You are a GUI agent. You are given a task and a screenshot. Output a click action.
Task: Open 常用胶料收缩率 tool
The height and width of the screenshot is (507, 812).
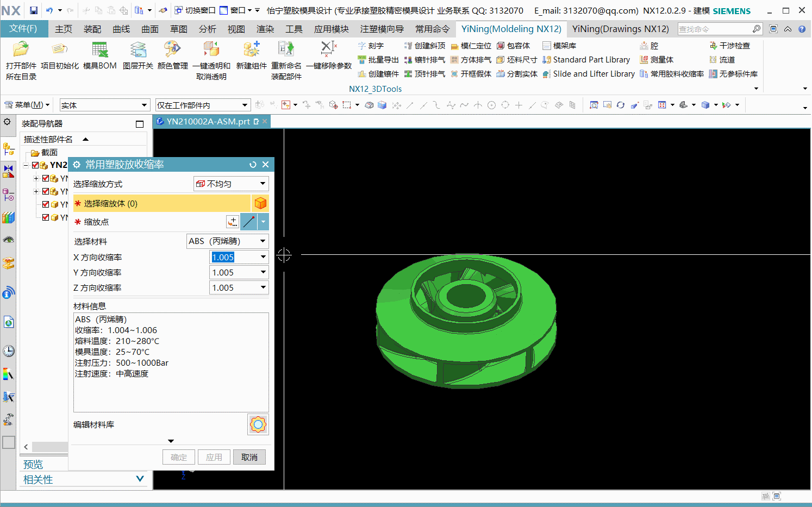(672, 74)
